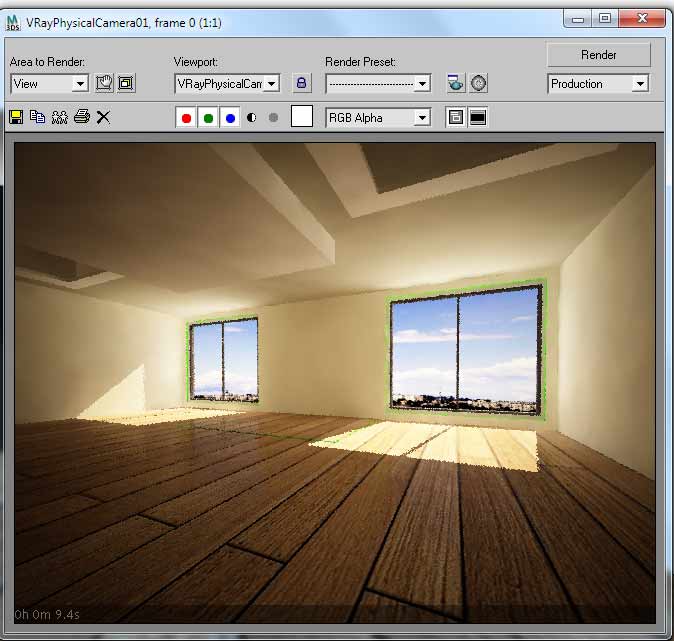Expand the Area to Render dropdown
This screenshot has height=641, width=674.
coord(49,83)
